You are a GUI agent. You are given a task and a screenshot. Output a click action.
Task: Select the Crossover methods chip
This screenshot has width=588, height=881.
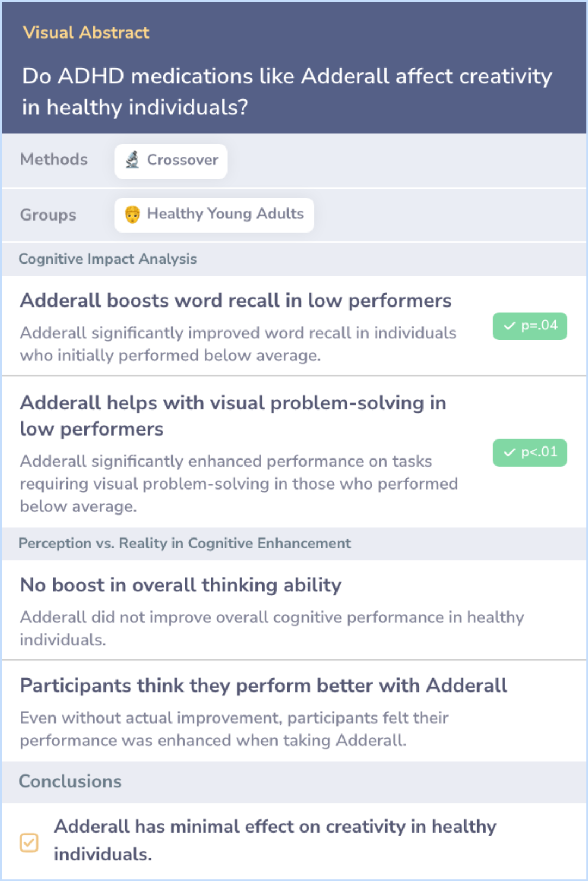point(170,161)
